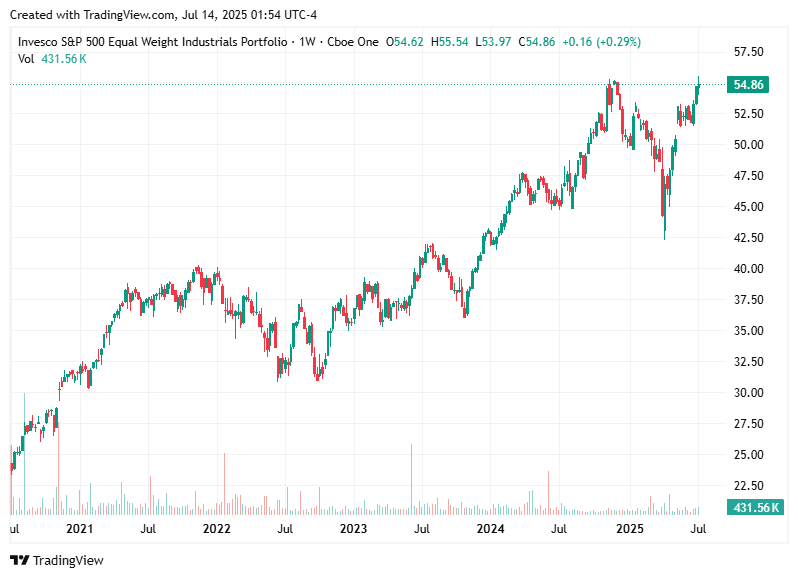The image size is (798, 578).
Task: Select the Invesco S&P 500 Equal Weight Industrials title
Action: [153, 42]
